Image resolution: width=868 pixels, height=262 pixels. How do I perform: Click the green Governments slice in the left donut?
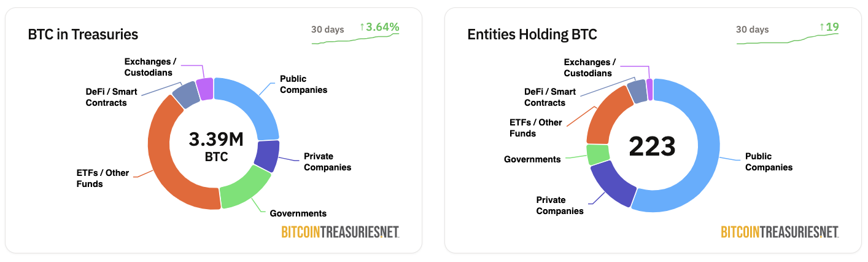[x=244, y=188]
